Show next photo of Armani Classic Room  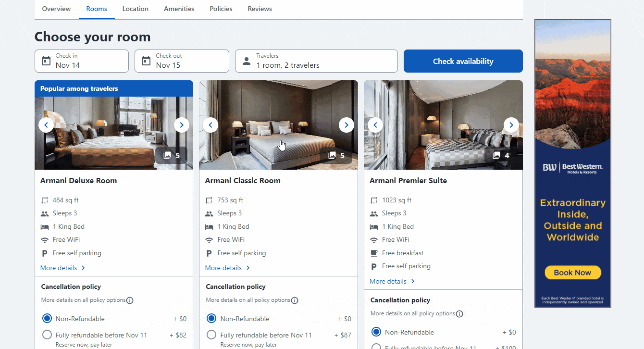coord(346,125)
